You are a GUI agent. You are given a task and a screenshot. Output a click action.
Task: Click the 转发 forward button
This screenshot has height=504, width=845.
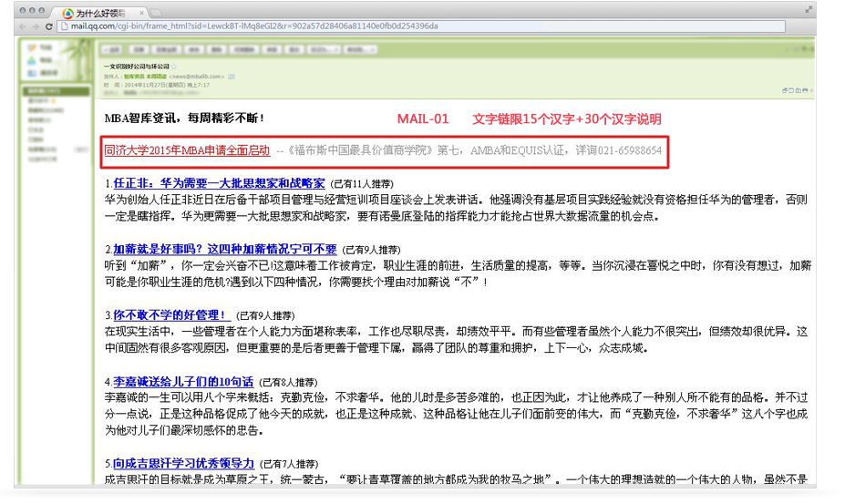(x=194, y=49)
